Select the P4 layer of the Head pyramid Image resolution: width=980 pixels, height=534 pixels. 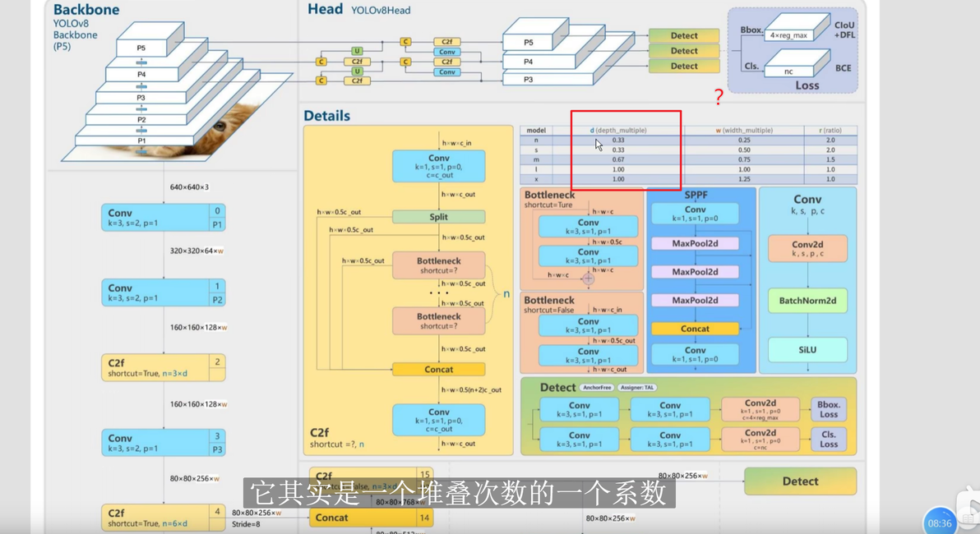[529, 62]
